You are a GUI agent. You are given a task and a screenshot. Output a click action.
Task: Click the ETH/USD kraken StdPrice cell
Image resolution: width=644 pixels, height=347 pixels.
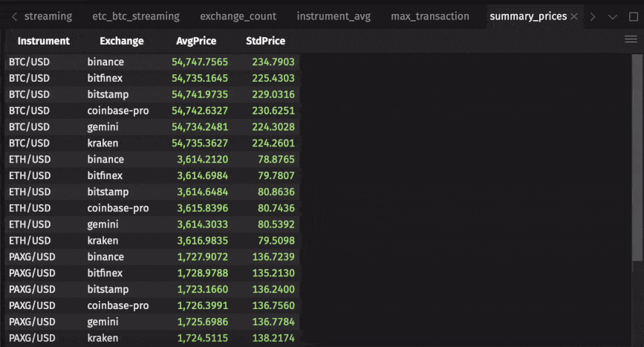click(275, 241)
